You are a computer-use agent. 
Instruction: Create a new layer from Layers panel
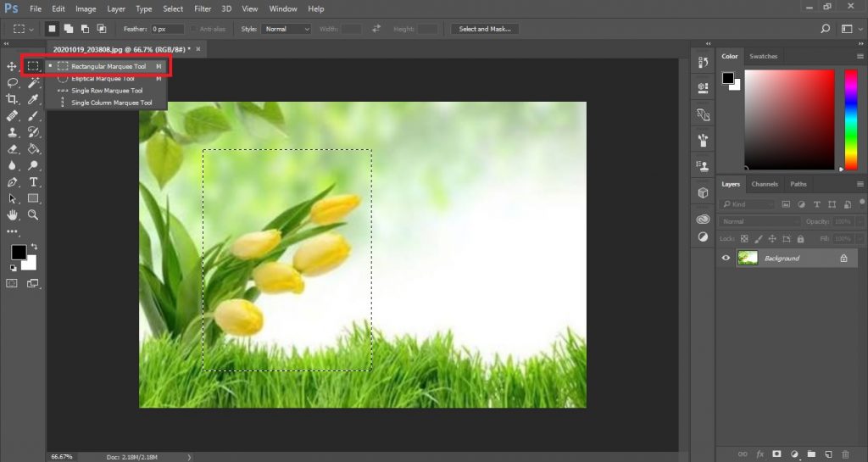coord(828,454)
